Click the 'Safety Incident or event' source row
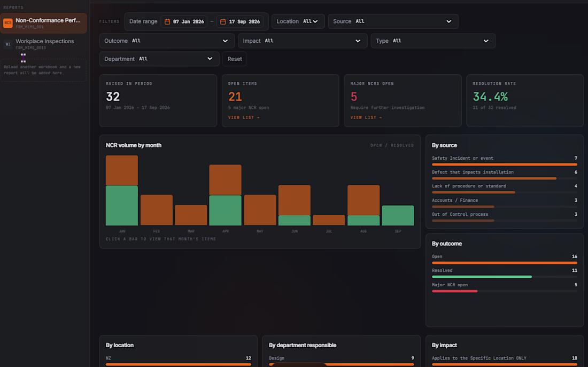The height and width of the screenshot is (367, 588). [x=505, y=161]
